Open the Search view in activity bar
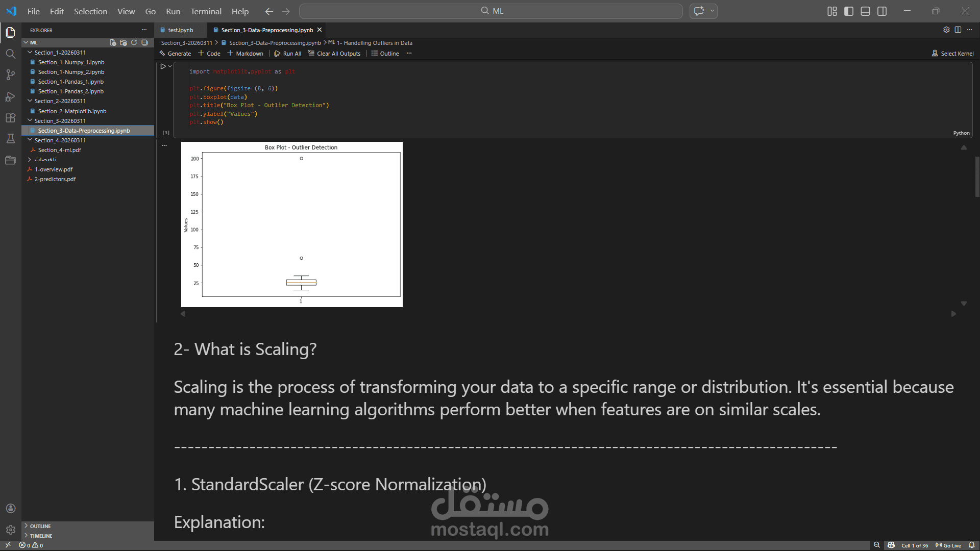The width and height of the screenshot is (980, 551). (x=10, y=54)
